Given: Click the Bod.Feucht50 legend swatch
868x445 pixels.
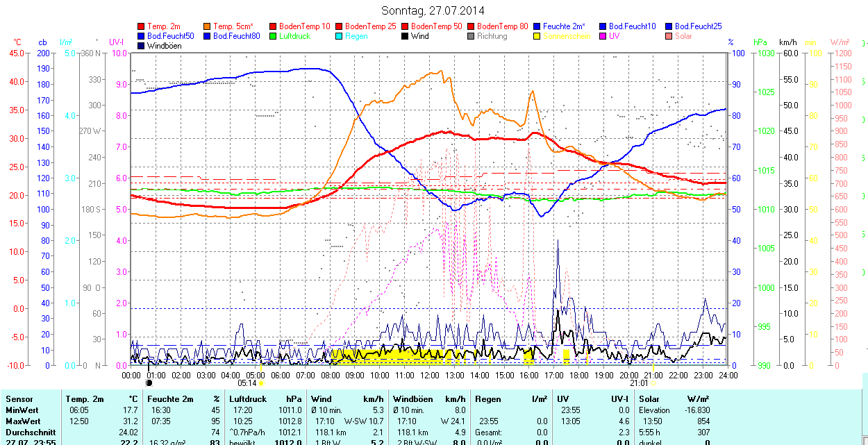Looking at the screenshot, I should point(141,36).
